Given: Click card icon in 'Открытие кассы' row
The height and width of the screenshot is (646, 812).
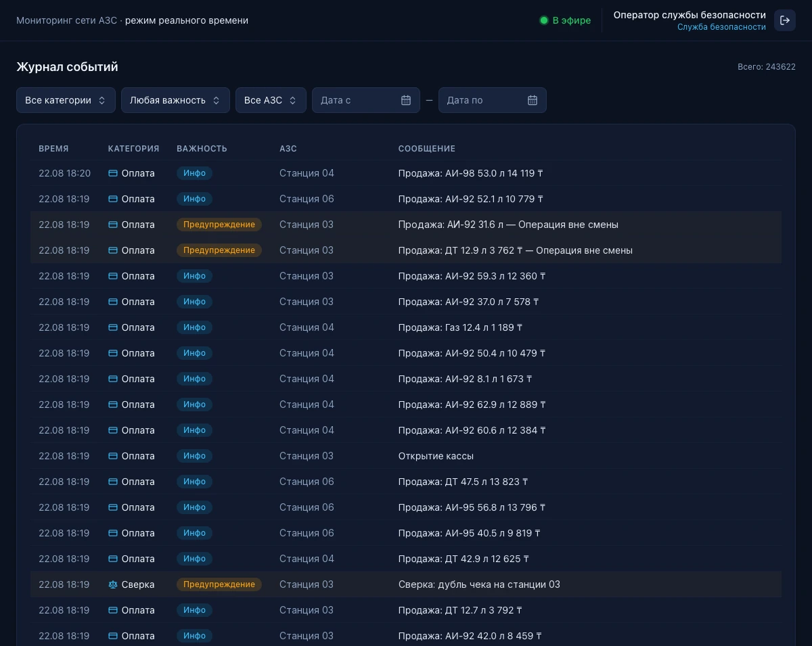Looking at the screenshot, I should click(113, 456).
